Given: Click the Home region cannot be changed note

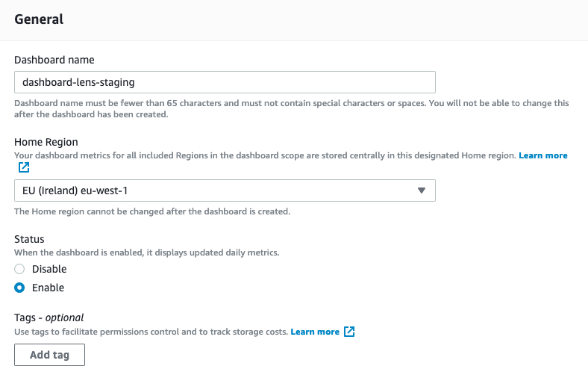Looking at the screenshot, I should tap(152, 211).
